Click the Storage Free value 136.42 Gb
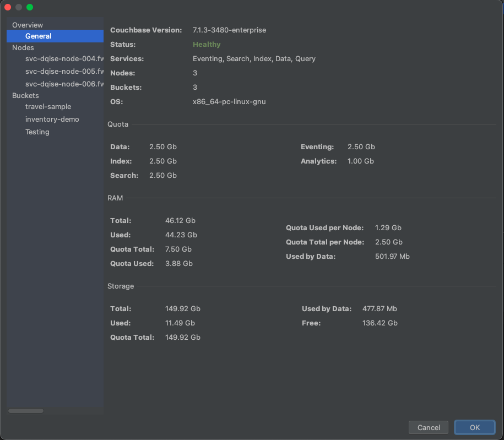The height and width of the screenshot is (440, 504). [380, 323]
